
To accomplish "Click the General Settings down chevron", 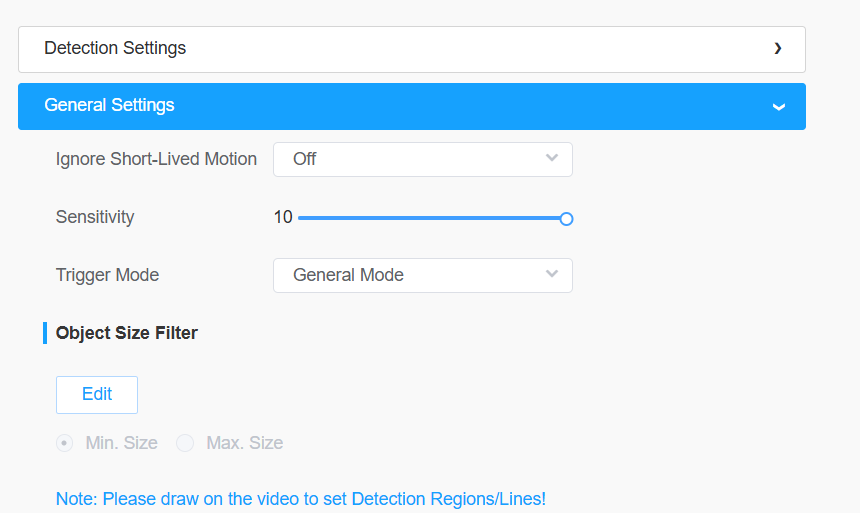I will (x=779, y=107).
